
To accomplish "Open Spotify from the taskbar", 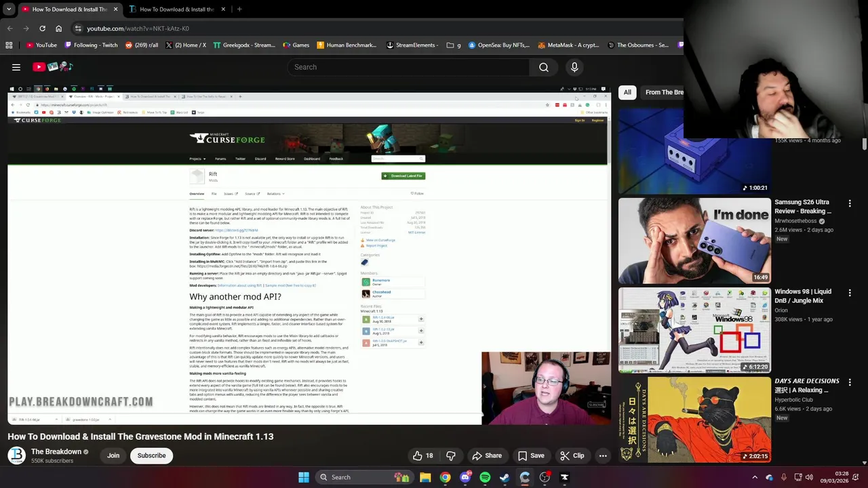I will (485, 477).
